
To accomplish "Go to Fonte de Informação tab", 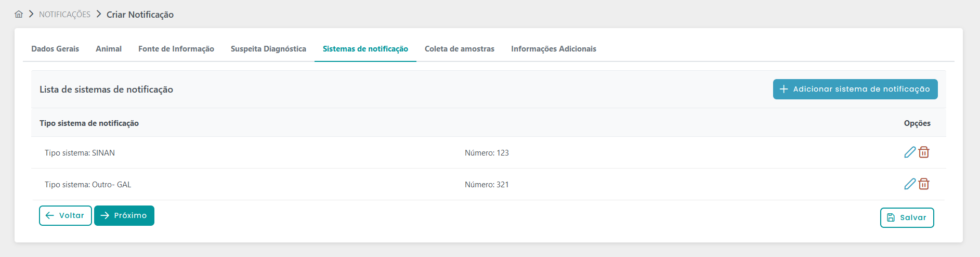I will 176,49.
